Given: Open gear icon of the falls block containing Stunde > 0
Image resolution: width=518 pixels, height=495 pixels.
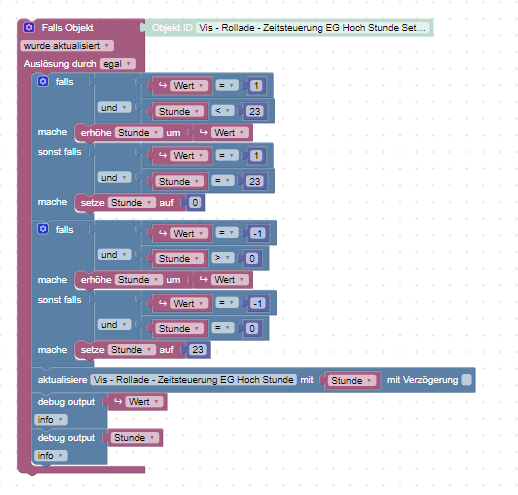Looking at the screenshot, I should (x=43, y=229).
